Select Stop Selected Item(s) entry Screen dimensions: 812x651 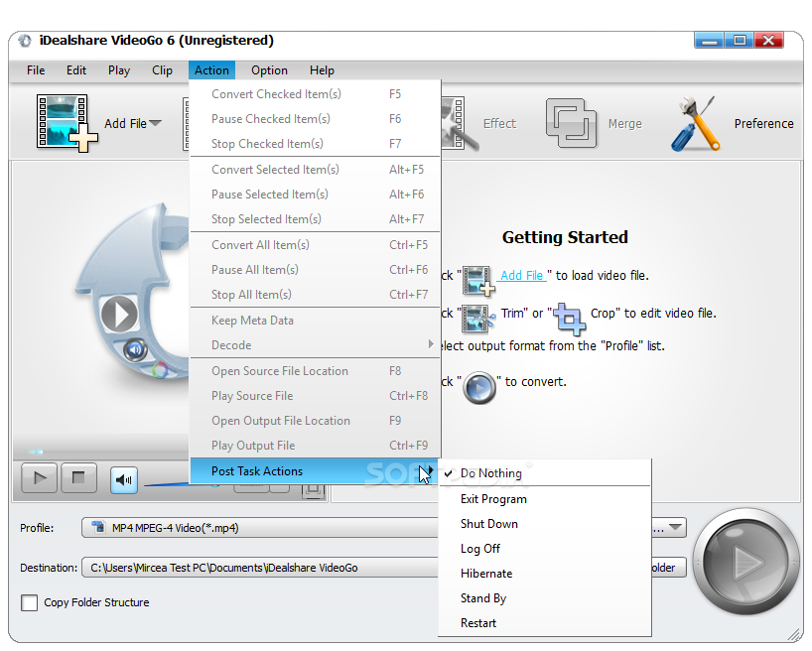click(x=315, y=219)
